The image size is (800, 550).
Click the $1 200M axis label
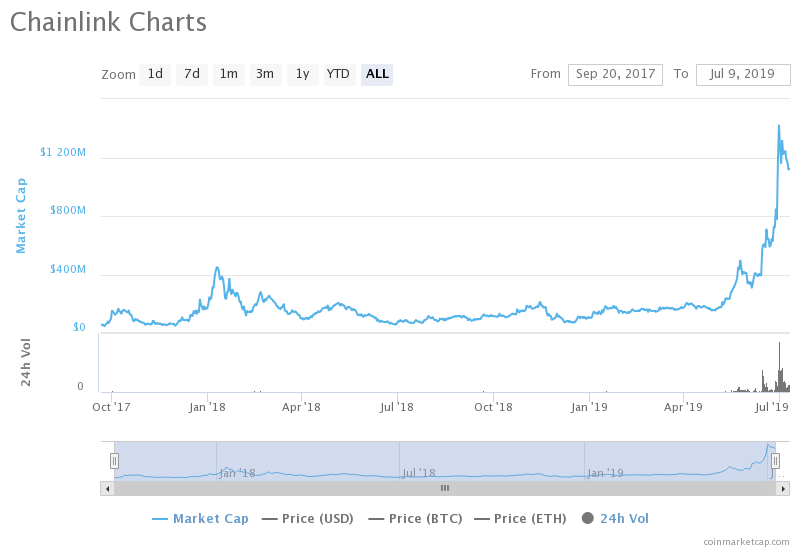[x=63, y=152]
